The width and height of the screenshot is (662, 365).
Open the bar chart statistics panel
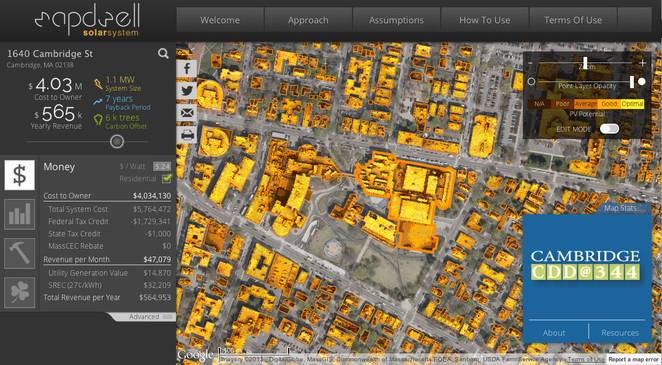pos(19,214)
